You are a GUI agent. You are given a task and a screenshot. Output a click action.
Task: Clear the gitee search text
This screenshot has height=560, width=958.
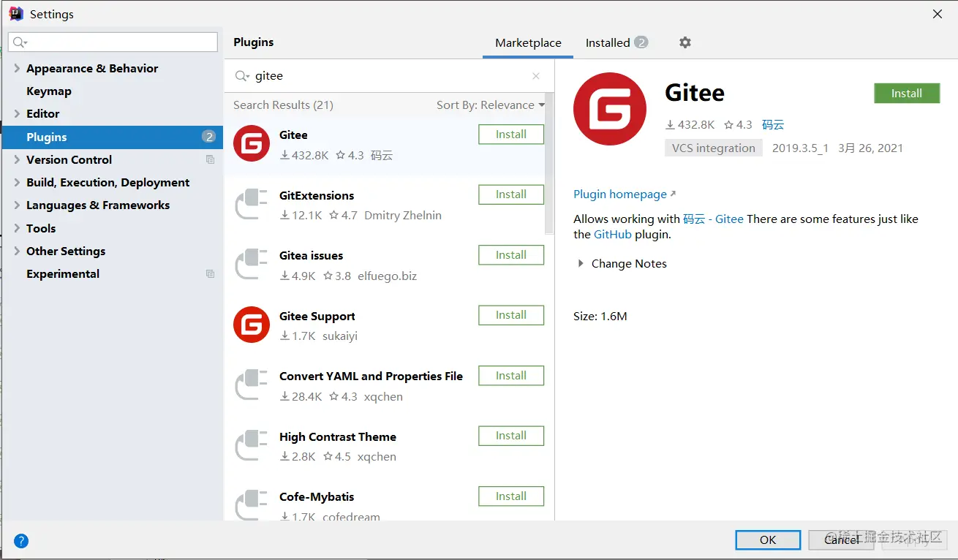(x=536, y=76)
